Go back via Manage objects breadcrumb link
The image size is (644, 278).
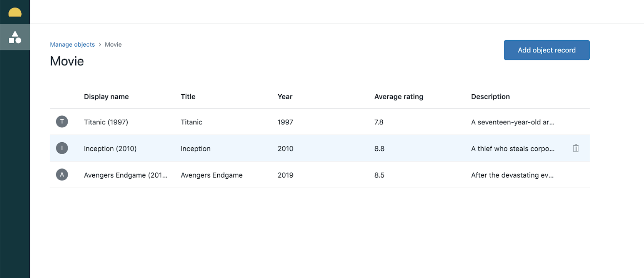click(x=72, y=44)
